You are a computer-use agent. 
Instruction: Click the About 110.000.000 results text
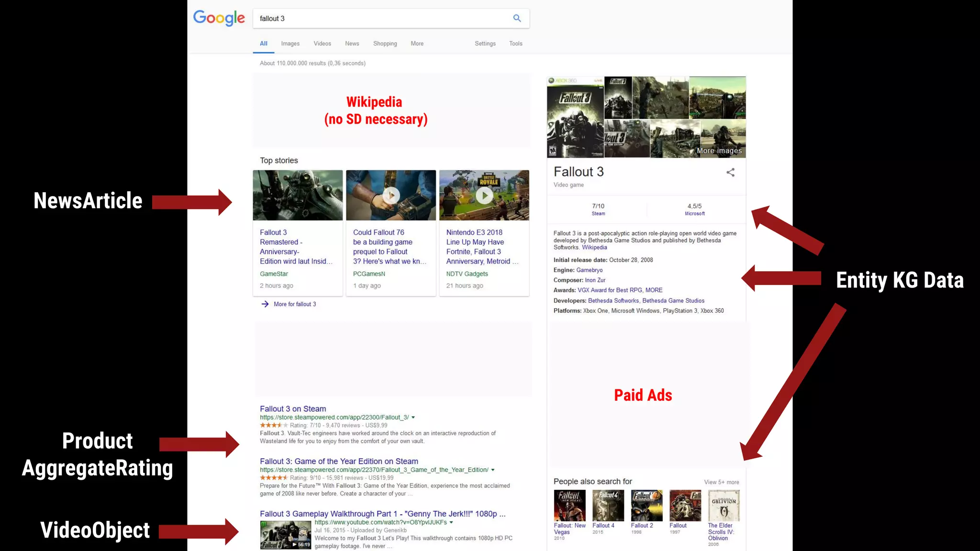coord(312,64)
